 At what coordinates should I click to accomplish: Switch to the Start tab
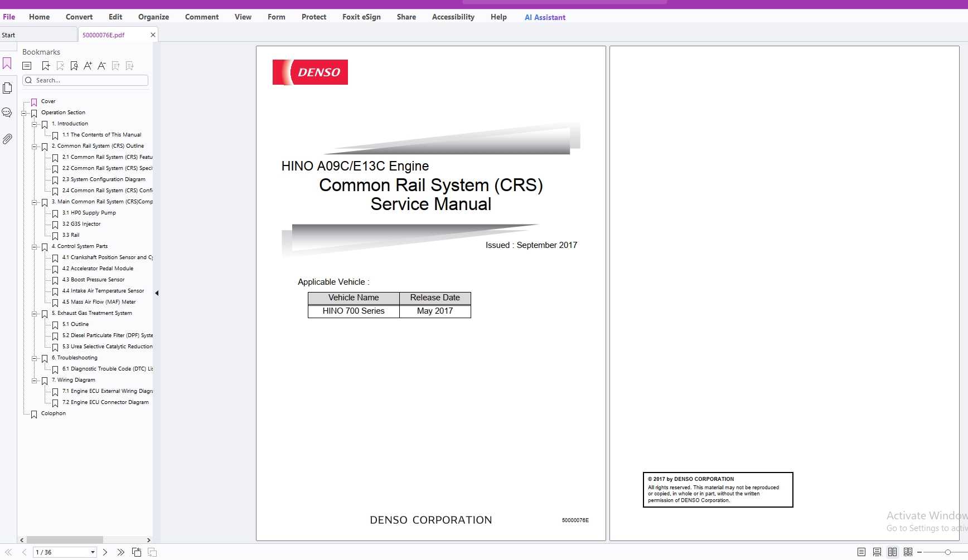[38, 35]
